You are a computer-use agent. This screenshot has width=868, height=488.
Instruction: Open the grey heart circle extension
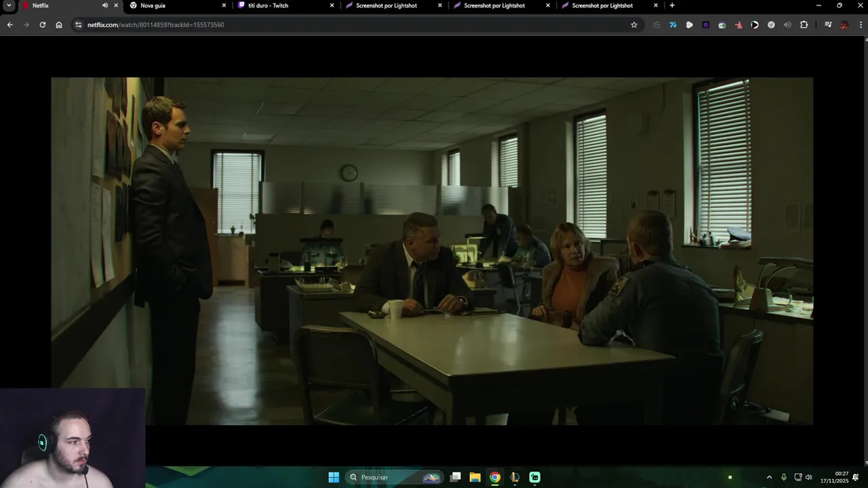pos(771,24)
